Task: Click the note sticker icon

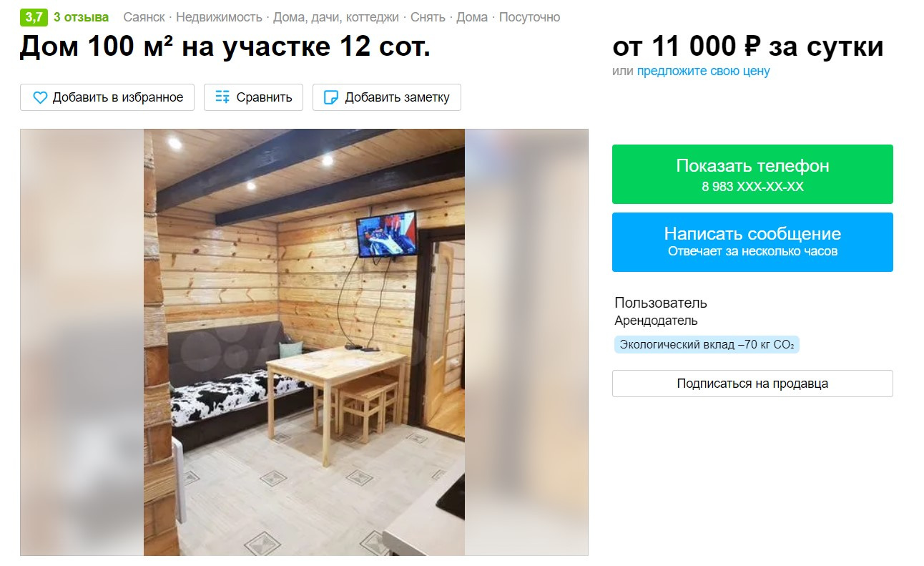Action: pyautogui.click(x=331, y=97)
